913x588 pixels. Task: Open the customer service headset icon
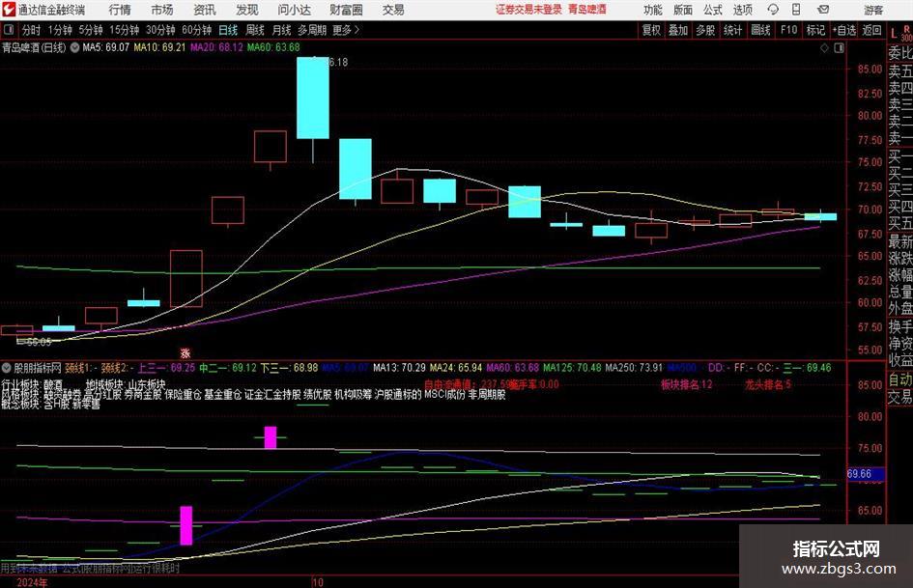click(773, 10)
